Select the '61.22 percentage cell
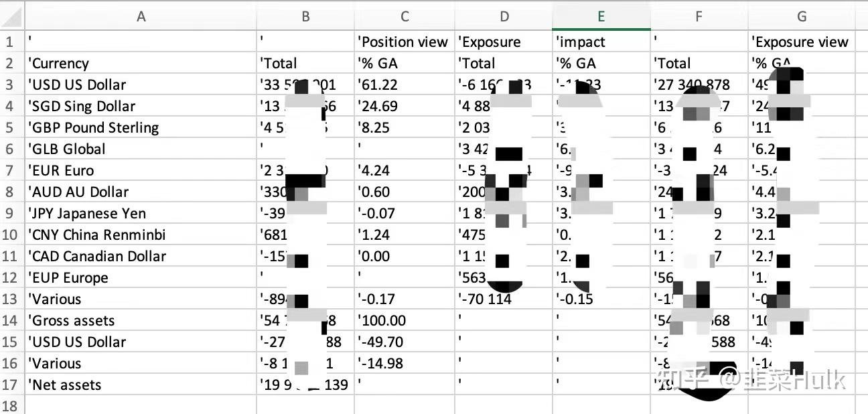This screenshot has width=868, height=414. point(405,84)
